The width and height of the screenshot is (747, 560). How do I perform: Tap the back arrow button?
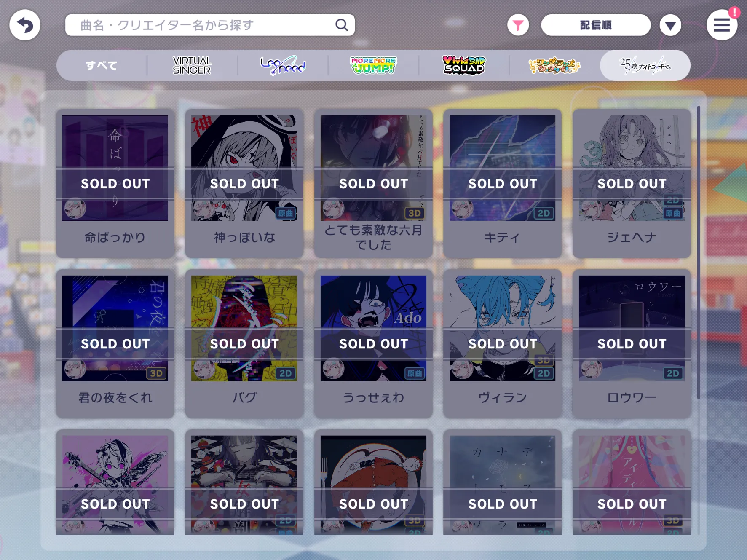[25, 25]
